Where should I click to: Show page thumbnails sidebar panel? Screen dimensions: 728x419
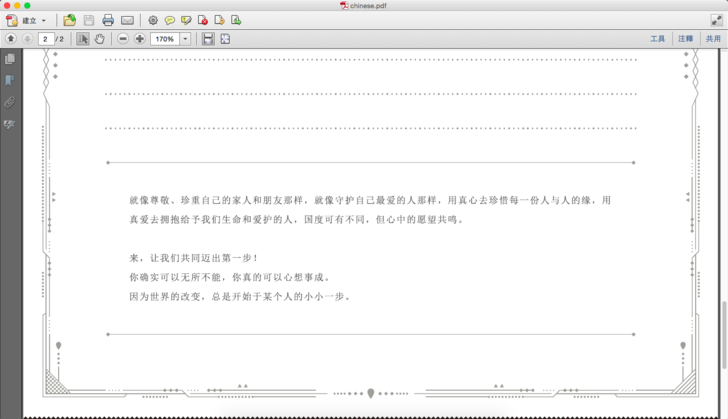click(10, 59)
